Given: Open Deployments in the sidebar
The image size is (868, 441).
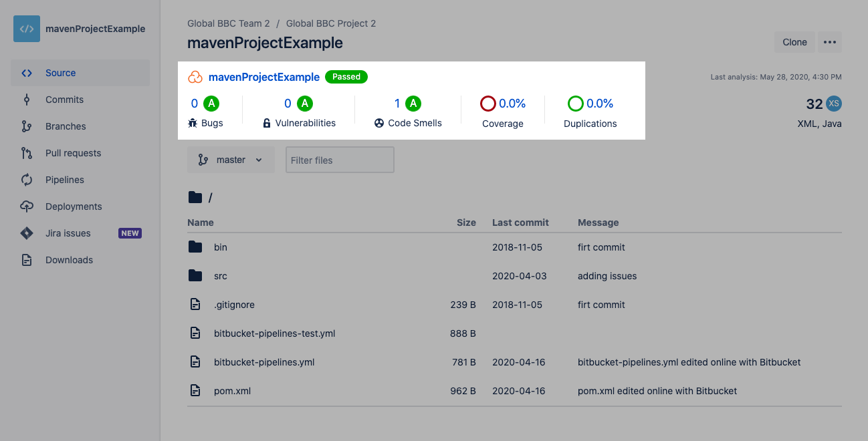Looking at the screenshot, I should [80, 206].
